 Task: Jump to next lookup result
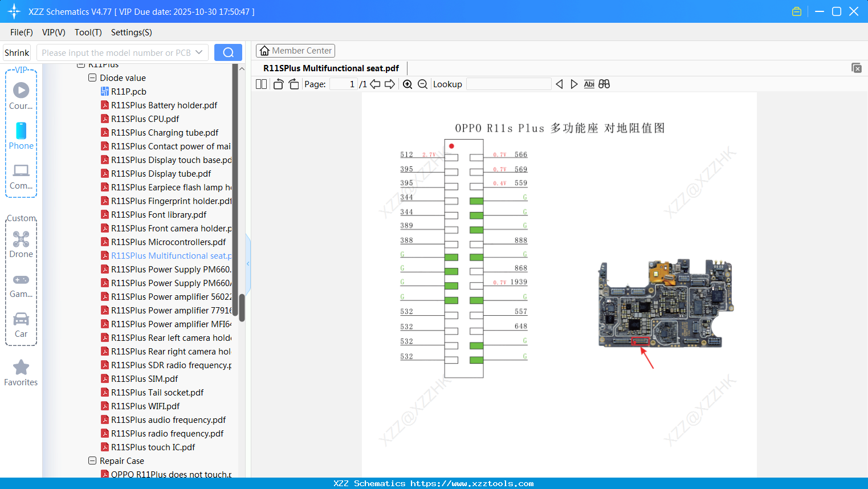(x=574, y=84)
